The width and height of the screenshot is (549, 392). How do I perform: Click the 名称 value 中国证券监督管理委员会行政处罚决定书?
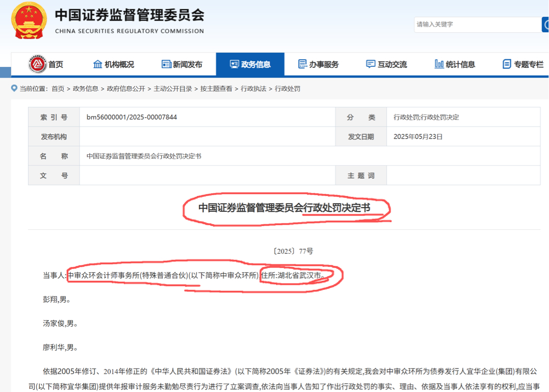click(x=144, y=156)
